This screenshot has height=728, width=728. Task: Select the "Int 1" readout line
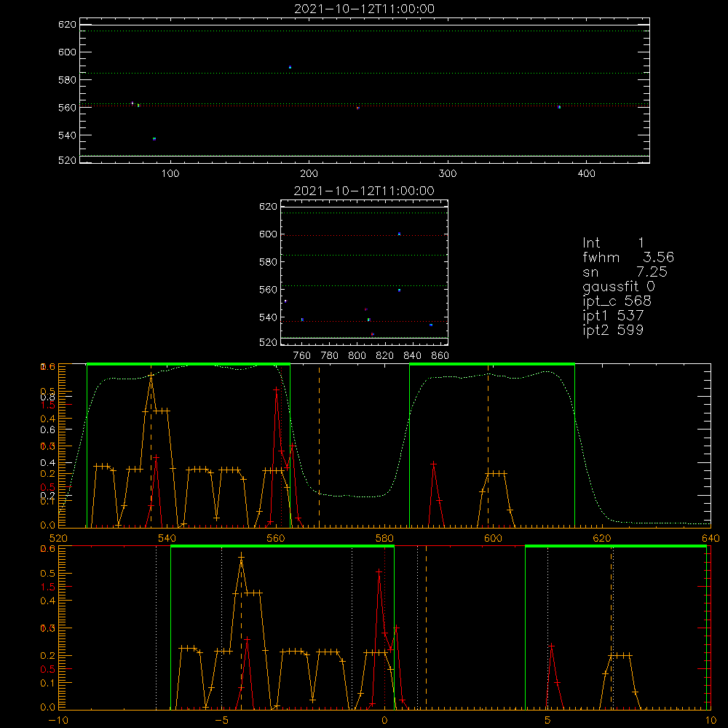click(613, 243)
